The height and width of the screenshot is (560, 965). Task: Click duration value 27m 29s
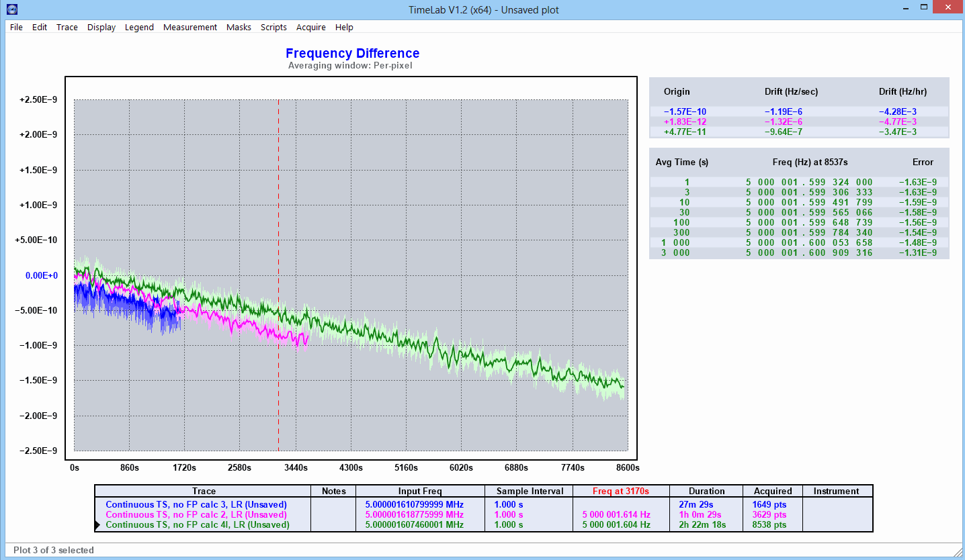click(697, 504)
